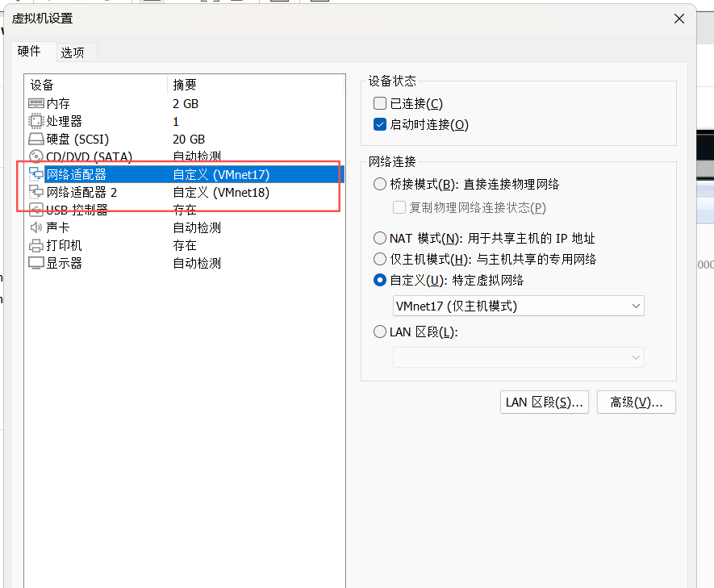Select 仅主机模式(H) radio button

point(380,259)
